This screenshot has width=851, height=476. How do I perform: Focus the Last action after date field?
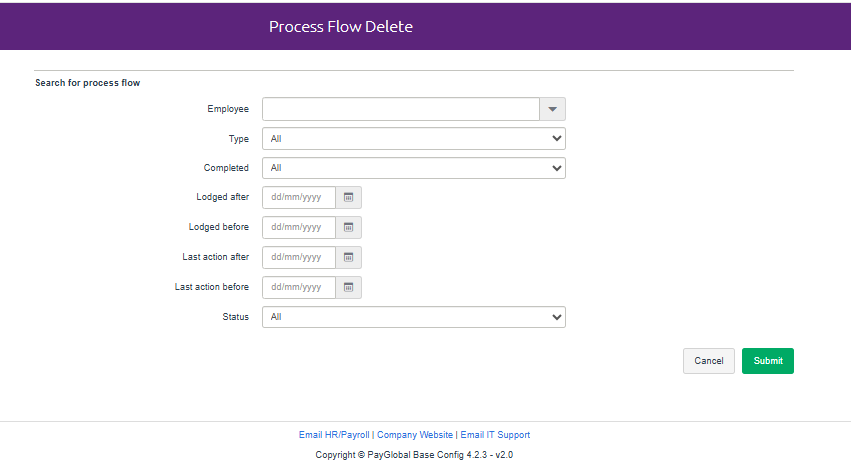[298, 258]
